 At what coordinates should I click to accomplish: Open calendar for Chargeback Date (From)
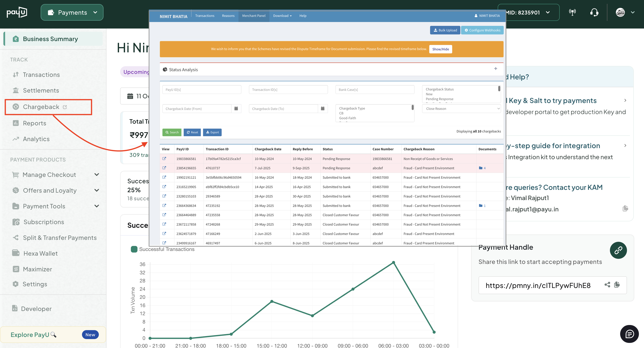(x=236, y=109)
